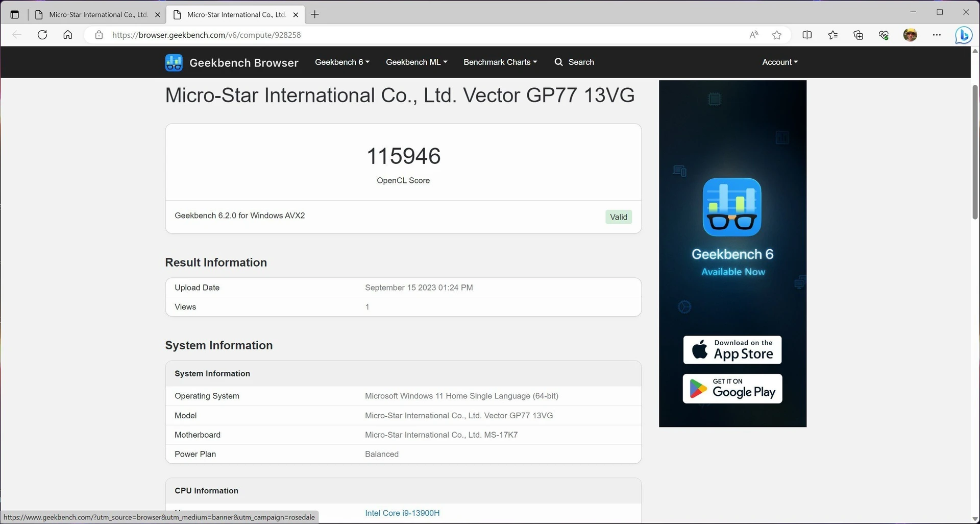Expand the Geekbench ML dropdown menu
Screen dimensions: 980x524
(x=416, y=62)
